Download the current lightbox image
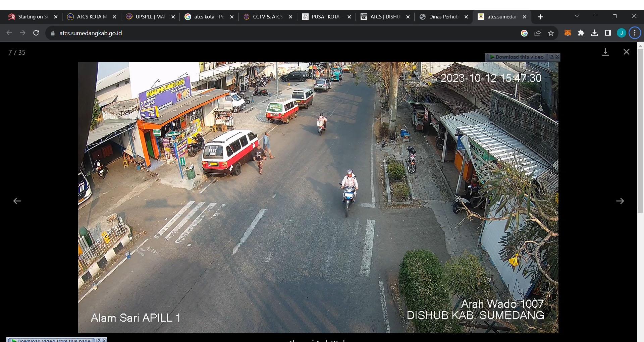 (x=606, y=52)
